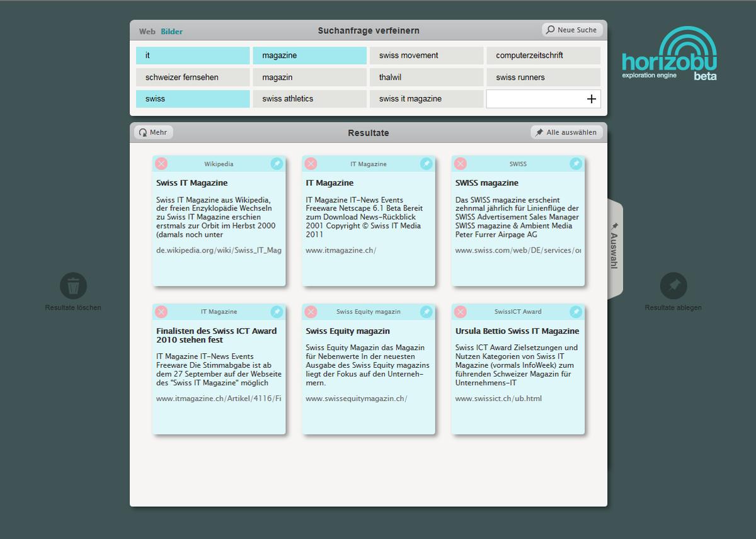Click 'Resultate ablegen' label
Screen dimensions: 756x539
673,307
